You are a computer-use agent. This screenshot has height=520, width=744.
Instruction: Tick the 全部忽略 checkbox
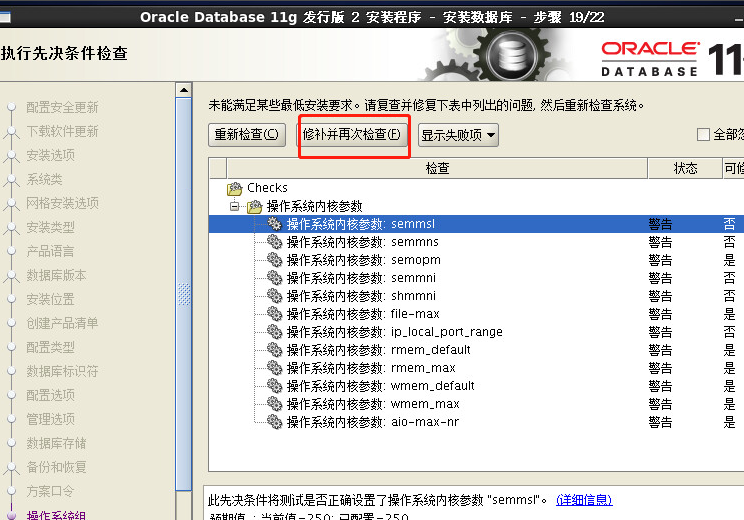click(703, 135)
